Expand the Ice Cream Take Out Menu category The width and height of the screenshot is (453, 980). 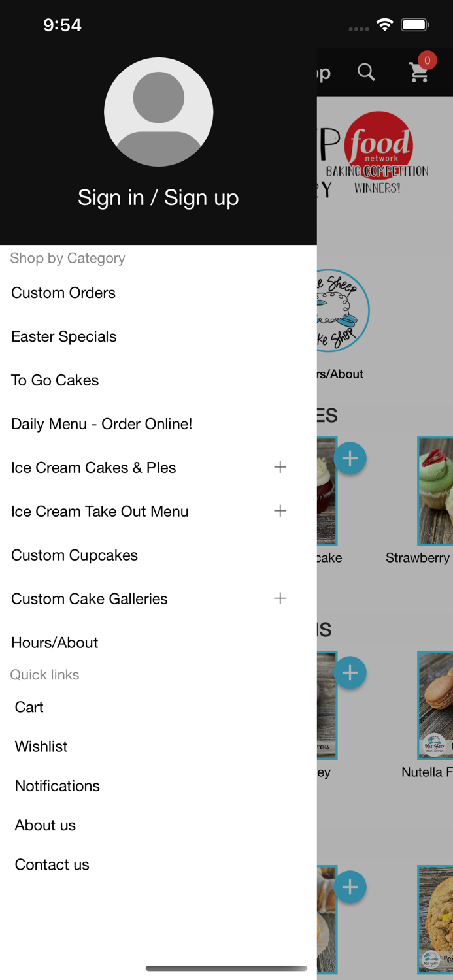click(x=280, y=511)
